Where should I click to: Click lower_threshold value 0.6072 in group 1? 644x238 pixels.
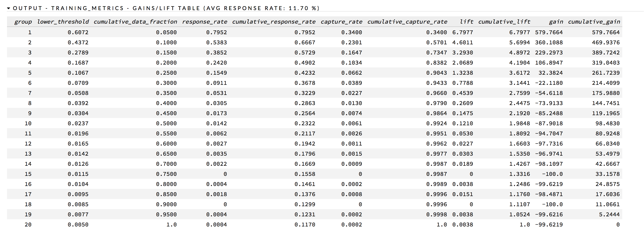click(78, 33)
